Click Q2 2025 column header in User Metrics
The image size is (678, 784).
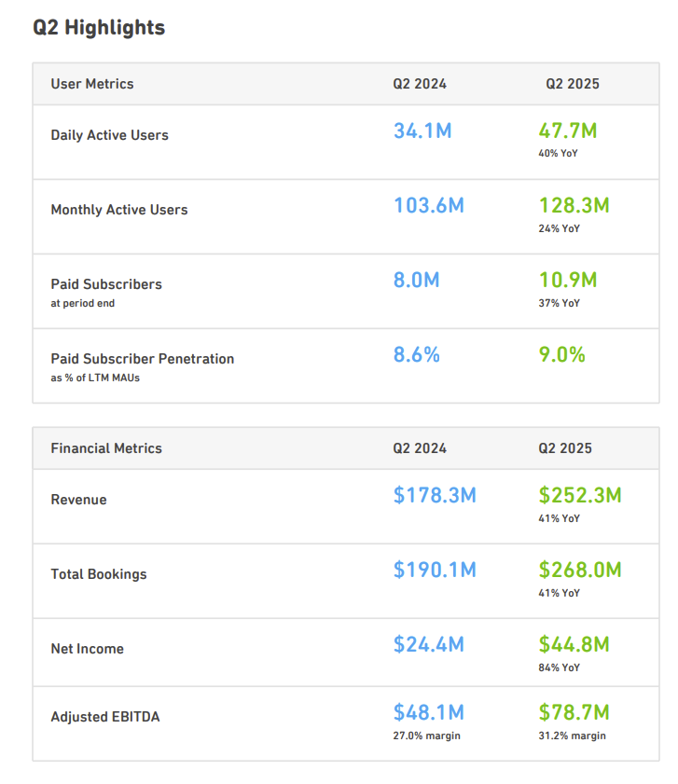pyautogui.click(x=573, y=84)
